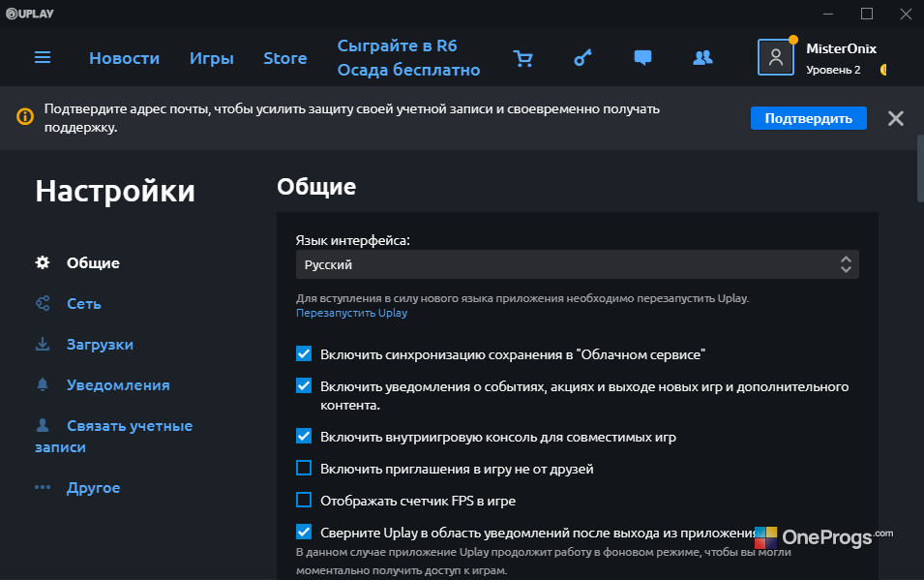Click the network icon next to Сеть
This screenshot has height=580, width=924.
pos(43,303)
